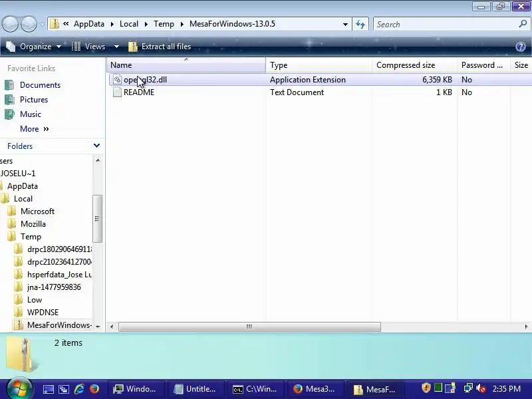Go forward using the Forward arrow button
Viewport: 532px width, 399px height.
click(29, 24)
